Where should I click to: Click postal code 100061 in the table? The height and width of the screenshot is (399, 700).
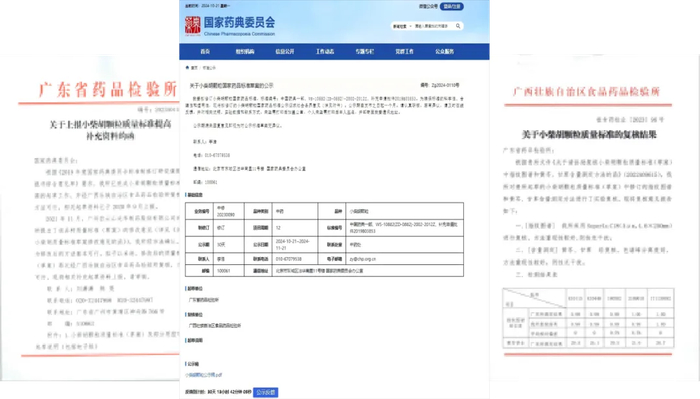pos(223,270)
